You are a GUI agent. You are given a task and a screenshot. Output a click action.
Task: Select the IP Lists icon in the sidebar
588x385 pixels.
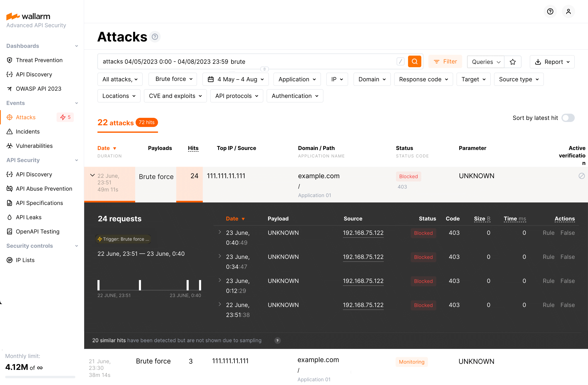[9, 260]
